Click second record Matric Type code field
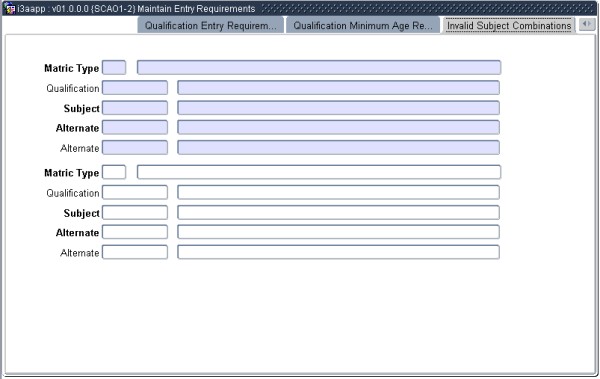This screenshot has width=600, height=379. pyautogui.click(x=114, y=172)
